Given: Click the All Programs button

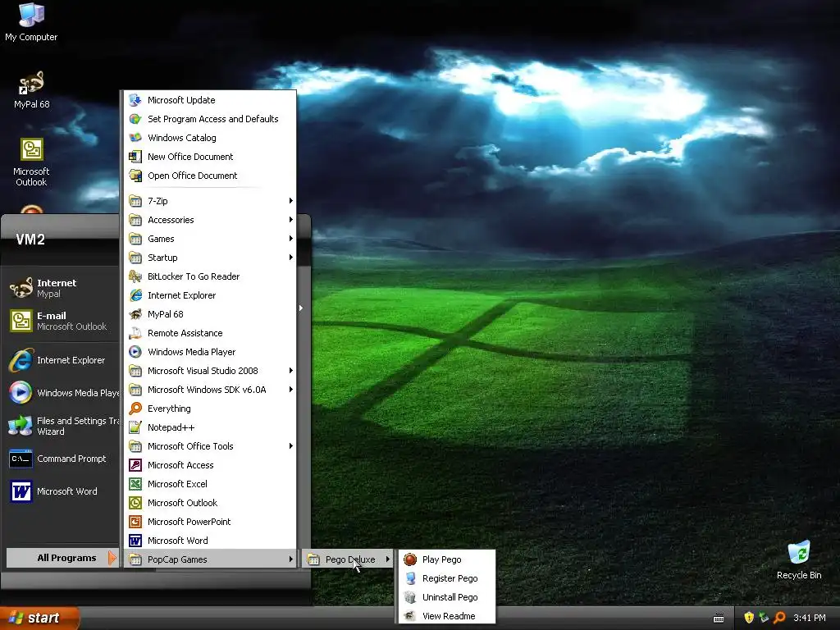Looking at the screenshot, I should 62,558.
